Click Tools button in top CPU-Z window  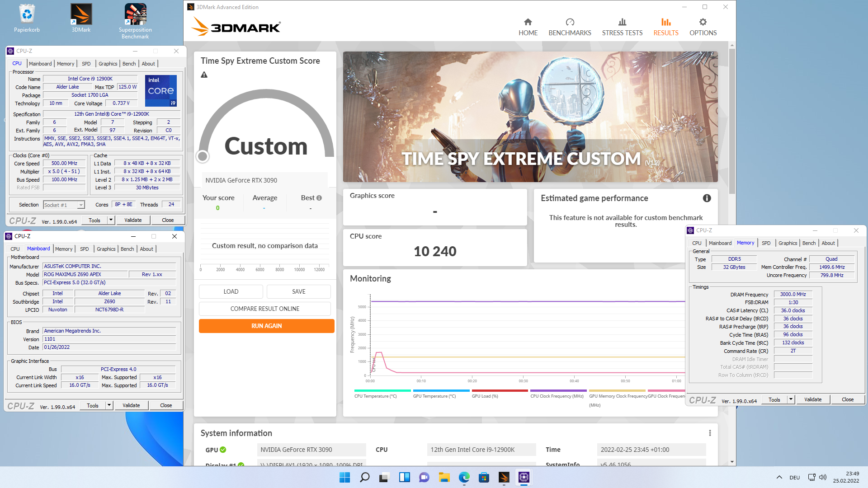pyautogui.click(x=94, y=220)
